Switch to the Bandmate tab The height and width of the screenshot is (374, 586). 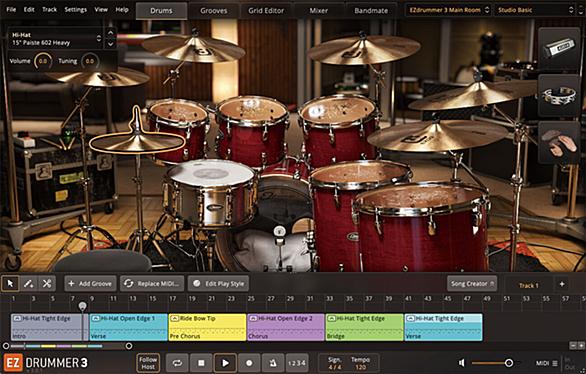point(371,11)
